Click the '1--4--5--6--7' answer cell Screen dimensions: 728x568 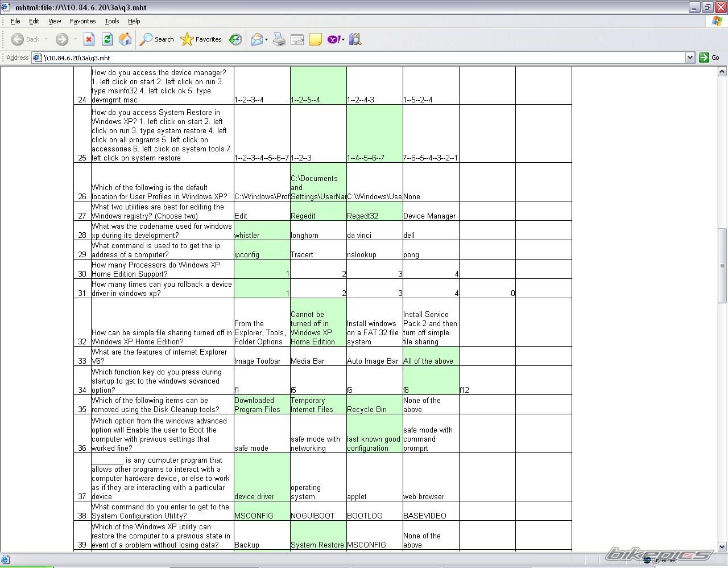374,134
